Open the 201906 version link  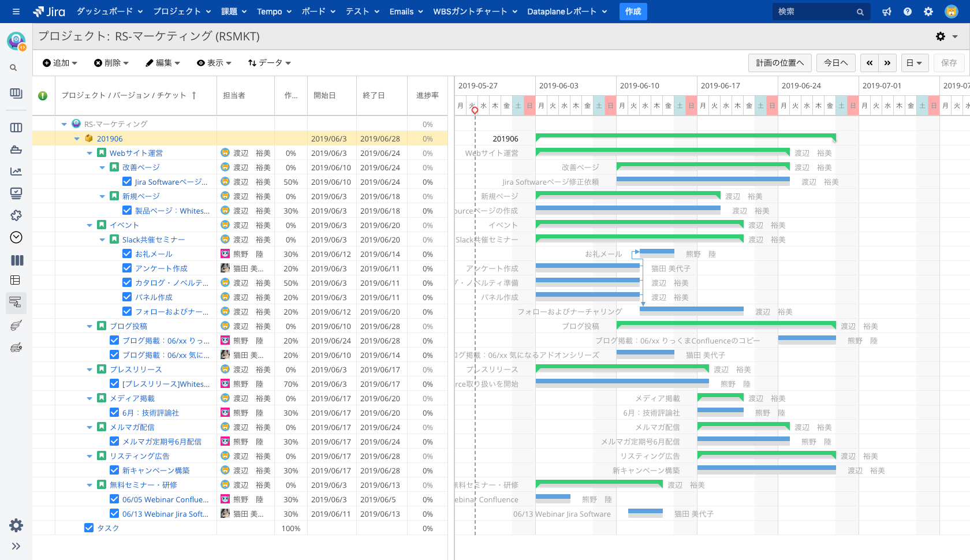110,139
